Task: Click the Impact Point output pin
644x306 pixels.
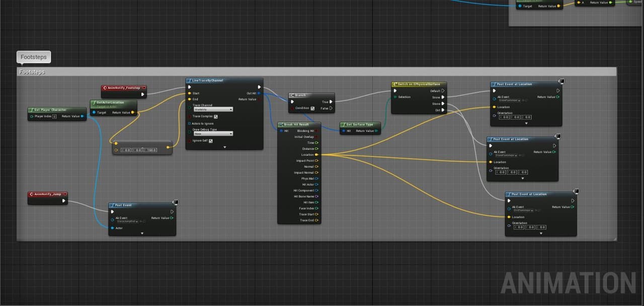Action: [x=316, y=161]
